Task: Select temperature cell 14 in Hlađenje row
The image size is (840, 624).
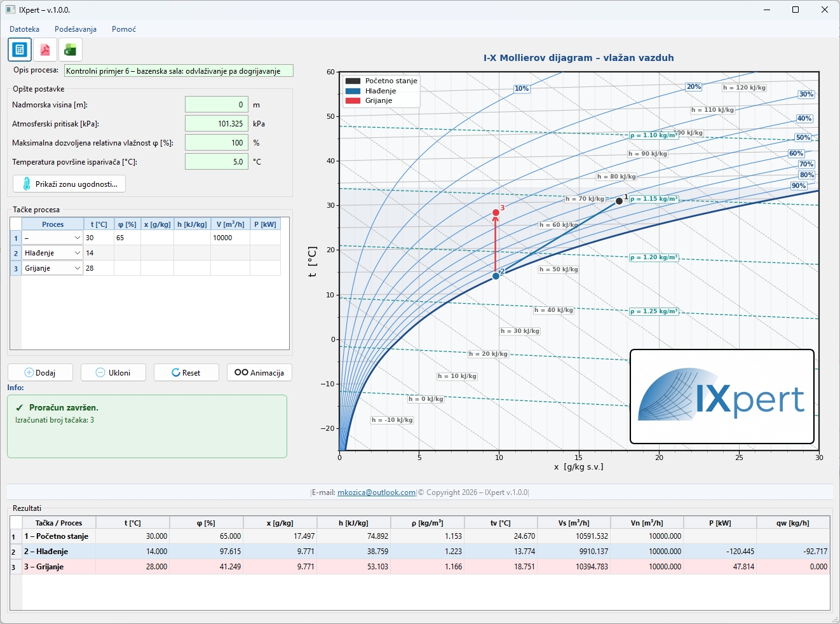Action: click(98, 253)
